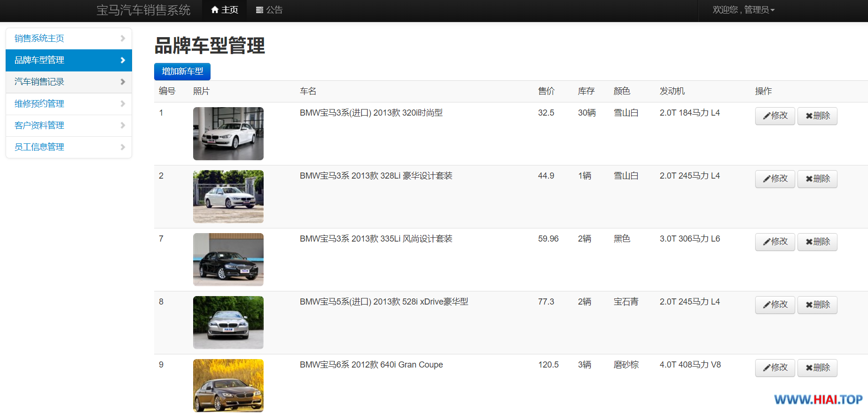Open the 640i Gran Coupe photo thumbnail
The image size is (868, 415).
click(228, 385)
